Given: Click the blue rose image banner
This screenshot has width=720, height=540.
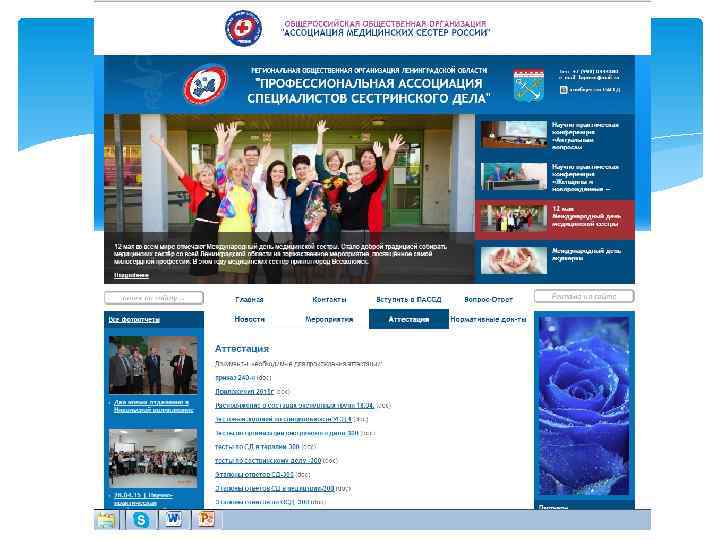Looking at the screenshot, I should pos(584,406).
